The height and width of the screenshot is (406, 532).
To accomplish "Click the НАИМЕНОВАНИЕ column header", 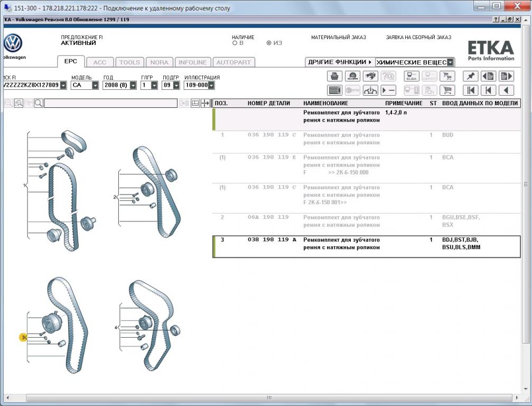I will [326, 103].
